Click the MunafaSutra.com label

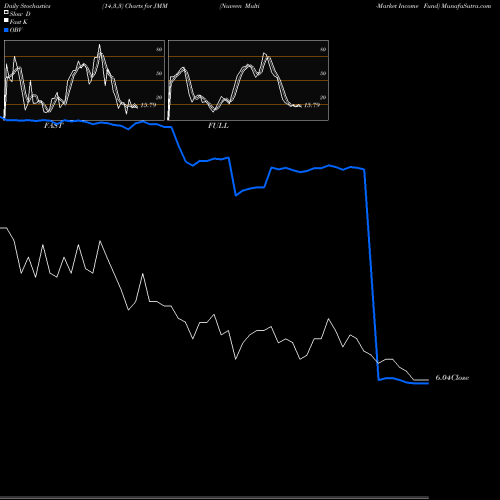(x=466, y=6)
